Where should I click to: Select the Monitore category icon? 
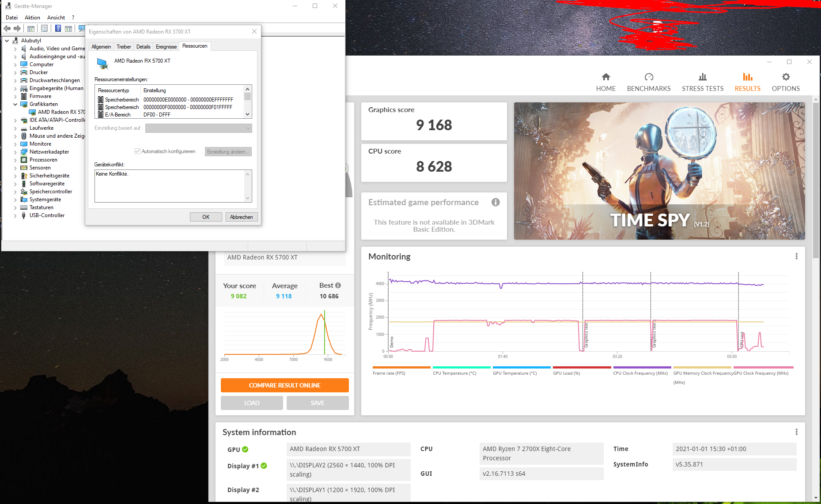tap(24, 144)
